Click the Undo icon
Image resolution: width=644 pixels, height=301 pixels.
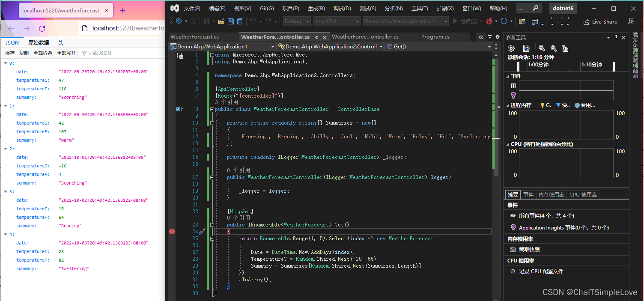253,21
